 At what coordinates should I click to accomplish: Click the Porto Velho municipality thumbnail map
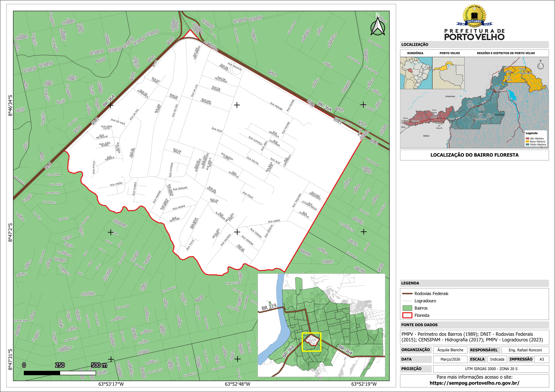(448, 73)
